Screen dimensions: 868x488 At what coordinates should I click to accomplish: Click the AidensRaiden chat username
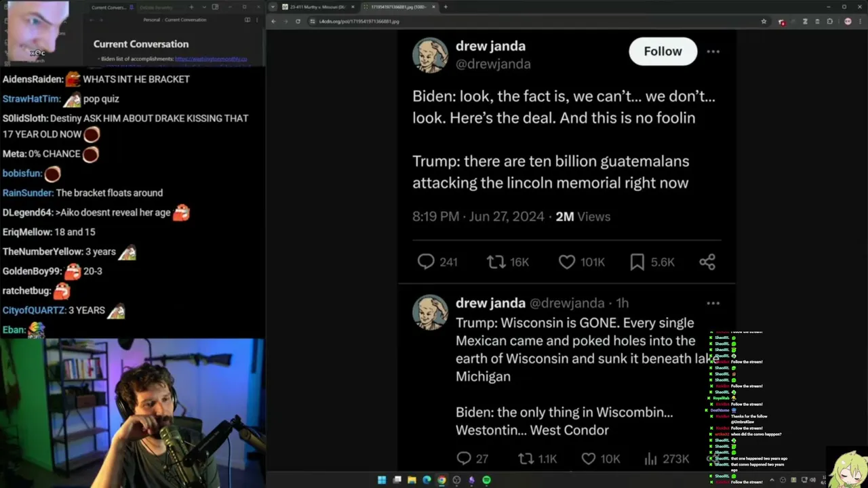tap(33, 79)
